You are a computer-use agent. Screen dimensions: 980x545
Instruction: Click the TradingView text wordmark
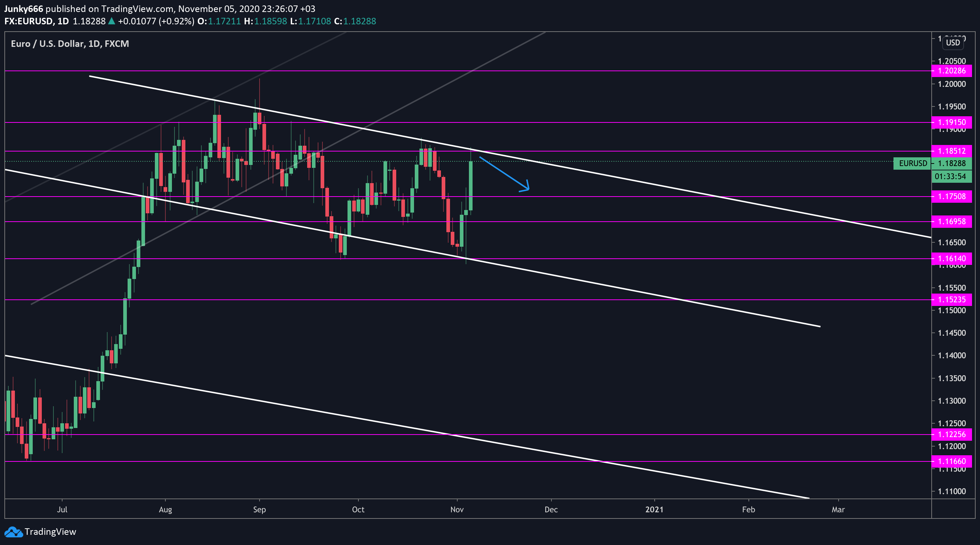point(50,532)
